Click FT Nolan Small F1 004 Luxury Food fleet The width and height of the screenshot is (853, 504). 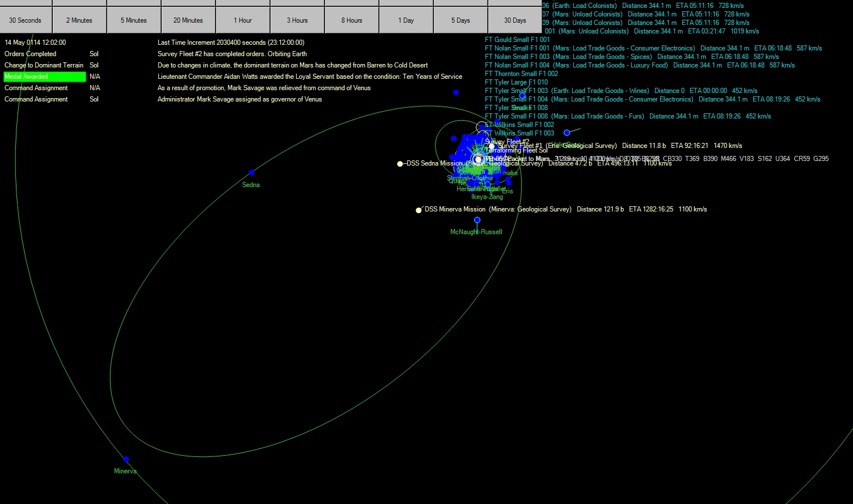pyautogui.click(x=640, y=65)
